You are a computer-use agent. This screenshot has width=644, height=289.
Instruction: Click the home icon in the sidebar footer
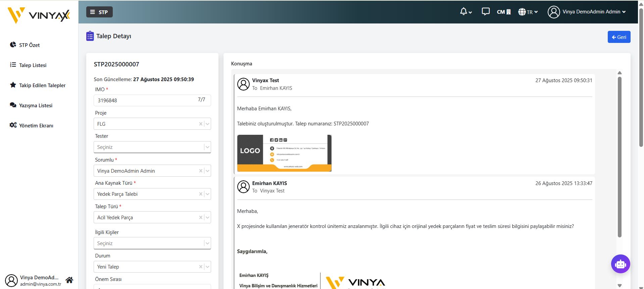point(69,280)
